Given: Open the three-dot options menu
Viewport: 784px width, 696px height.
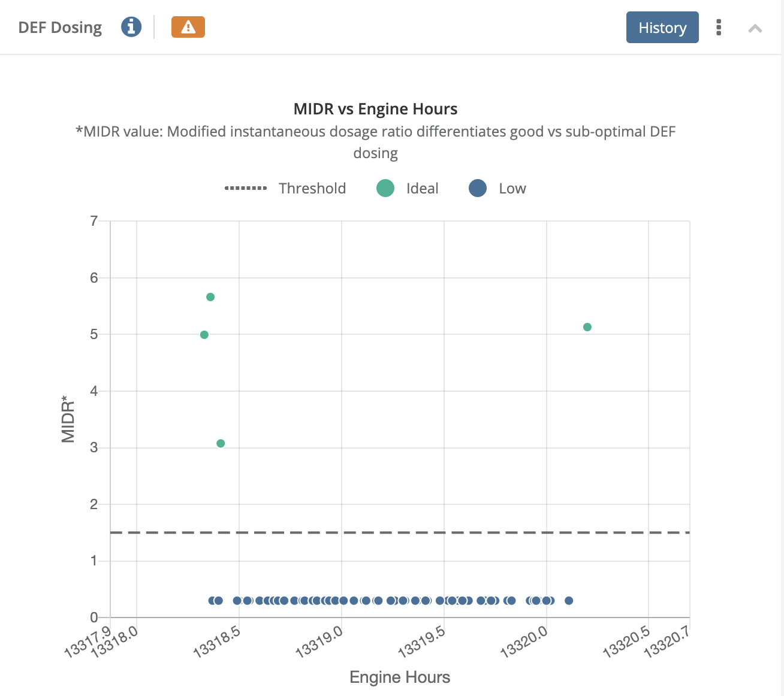Looking at the screenshot, I should (719, 28).
